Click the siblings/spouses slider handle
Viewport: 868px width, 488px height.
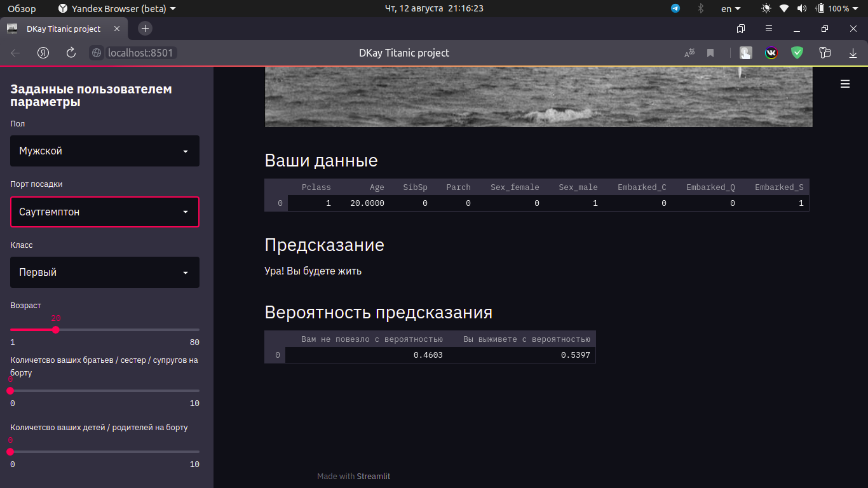click(10, 391)
